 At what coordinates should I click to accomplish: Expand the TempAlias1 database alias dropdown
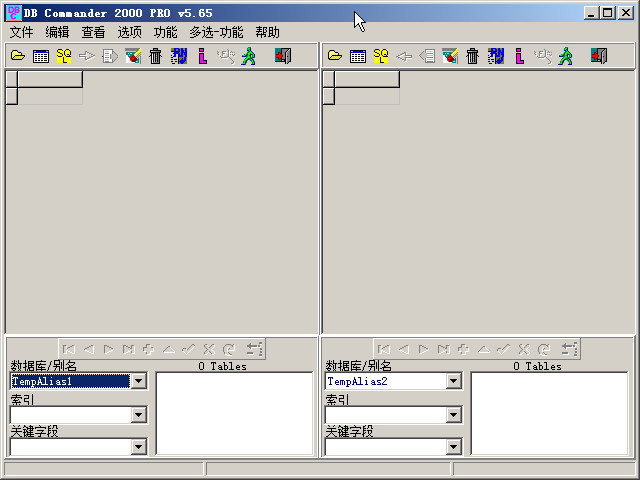(139, 381)
